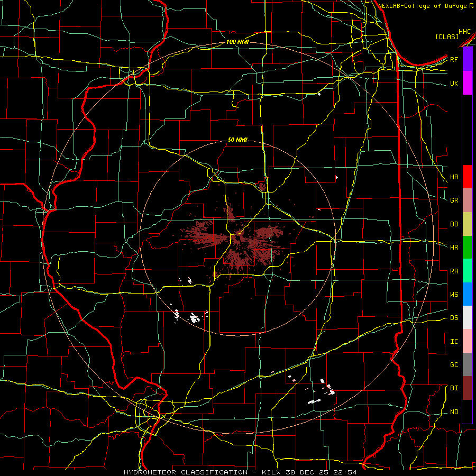Click the IC light pink legend swatch
The image size is (476, 476).
coord(467,341)
